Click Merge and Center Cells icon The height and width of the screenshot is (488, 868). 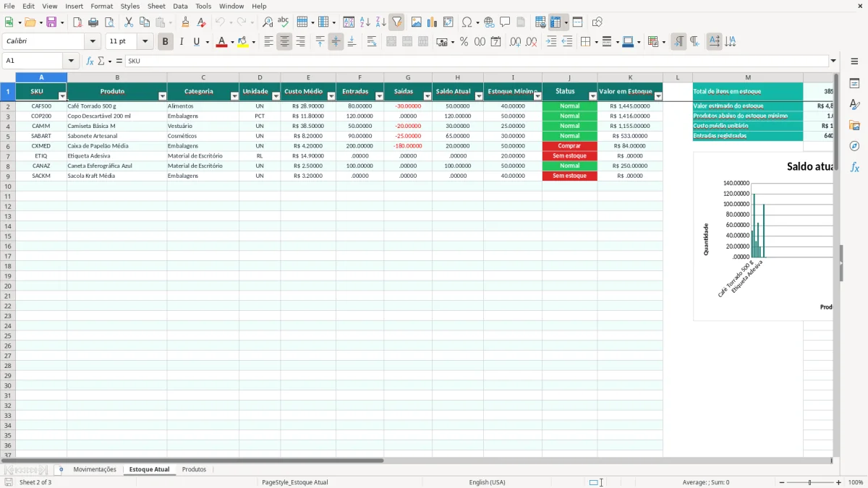point(391,42)
